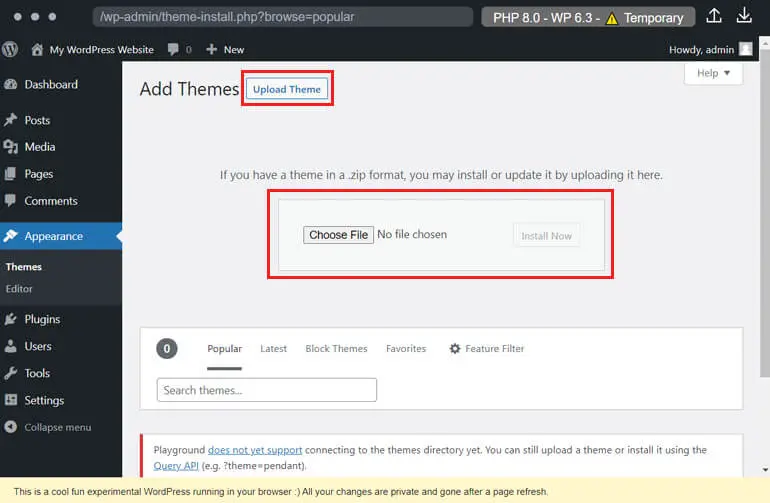Expand the Help dropdown
770x503 pixels.
(x=714, y=73)
